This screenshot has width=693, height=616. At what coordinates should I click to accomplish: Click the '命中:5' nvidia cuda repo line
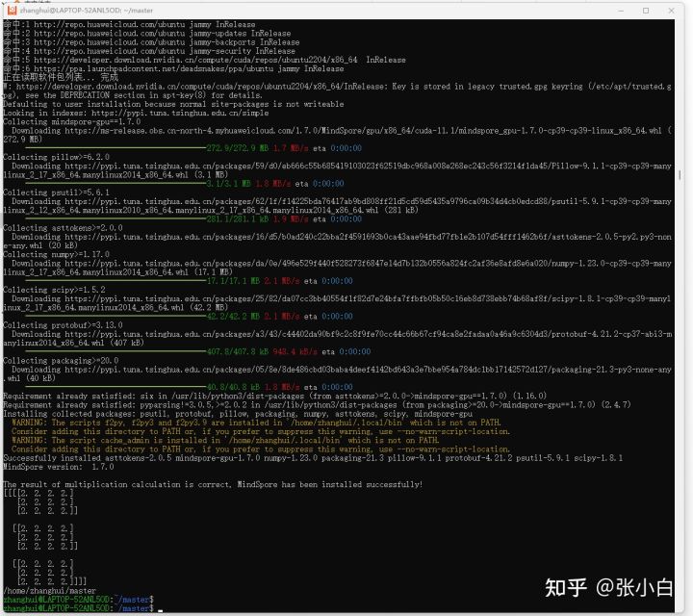pos(205,60)
